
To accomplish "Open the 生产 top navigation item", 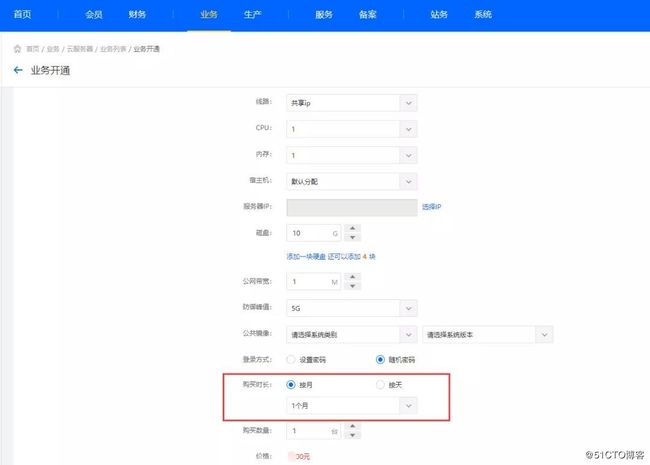I will pos(252,15).
